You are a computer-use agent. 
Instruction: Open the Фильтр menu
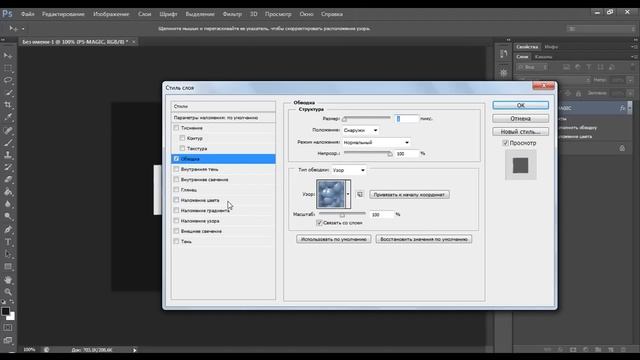[232, 14]
